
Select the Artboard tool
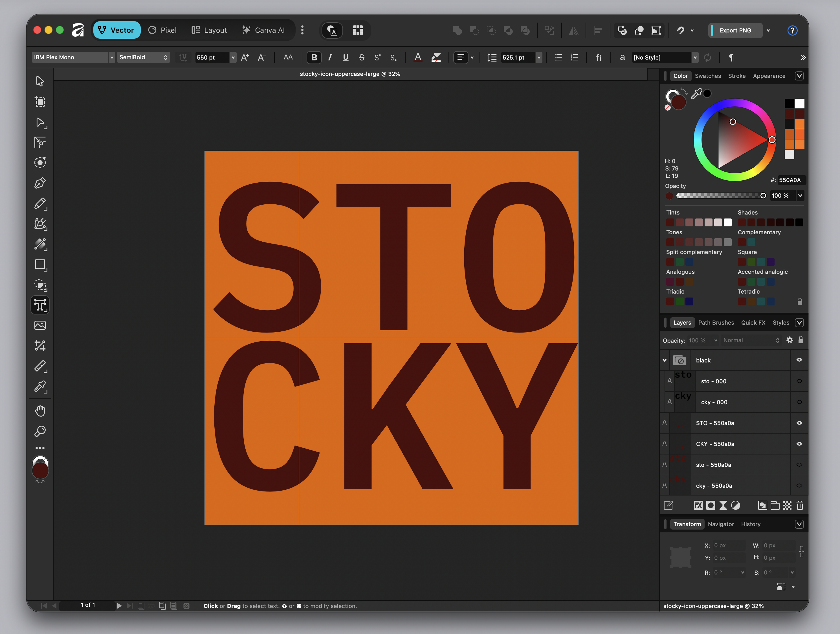[x=40, y=102]
